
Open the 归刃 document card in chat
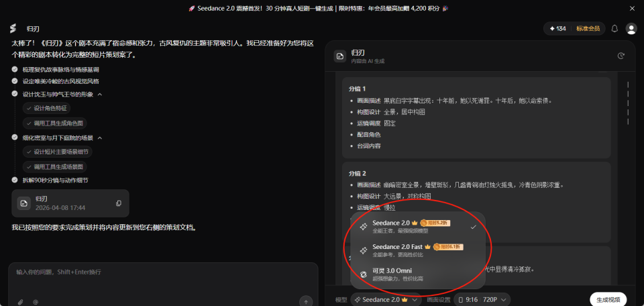point(70,203)
